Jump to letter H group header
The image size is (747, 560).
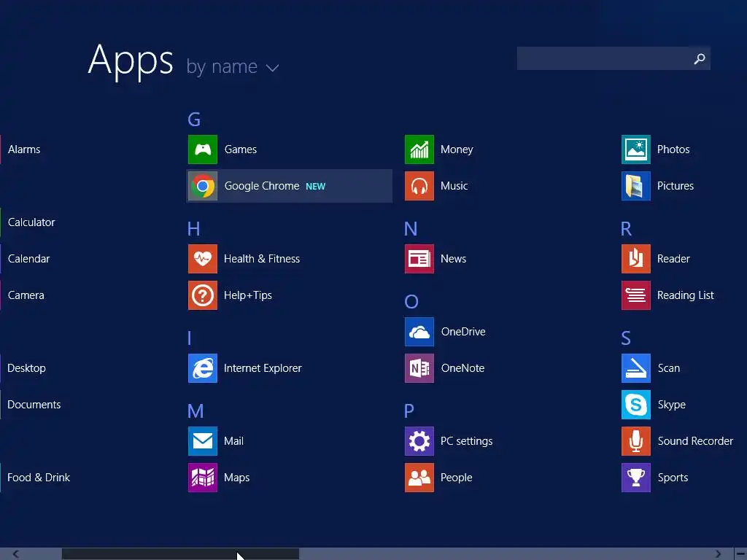point(193,228)
